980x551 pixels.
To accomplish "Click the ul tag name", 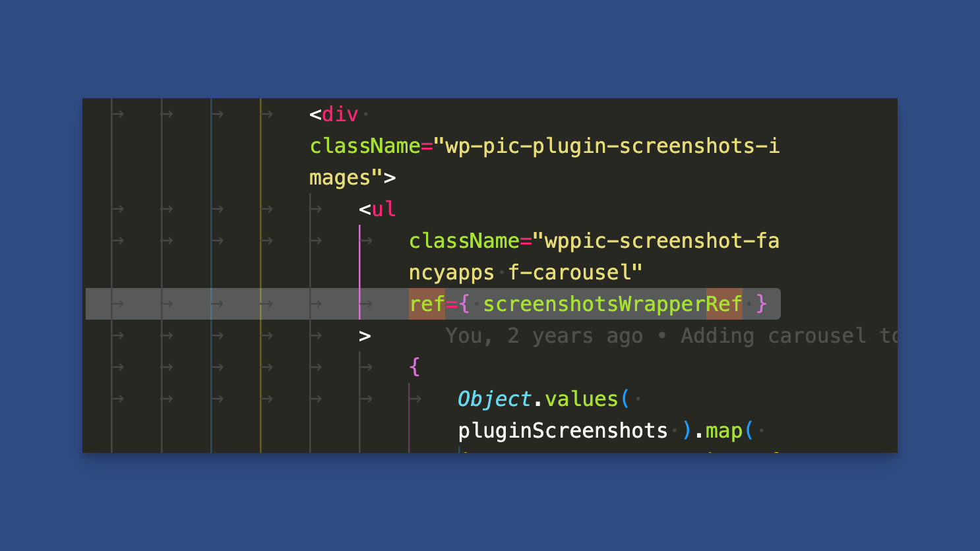I will 383,210.
